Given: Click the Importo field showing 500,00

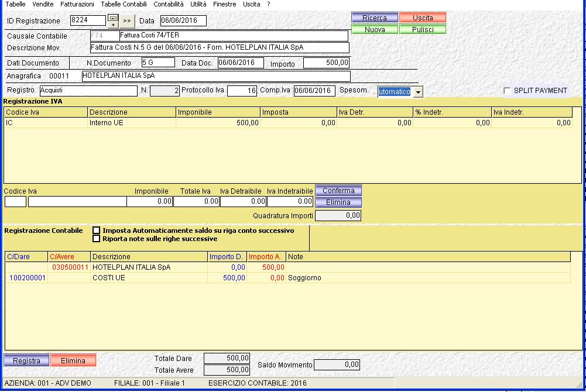Looking at the screenshot, I should click(326, 63).
